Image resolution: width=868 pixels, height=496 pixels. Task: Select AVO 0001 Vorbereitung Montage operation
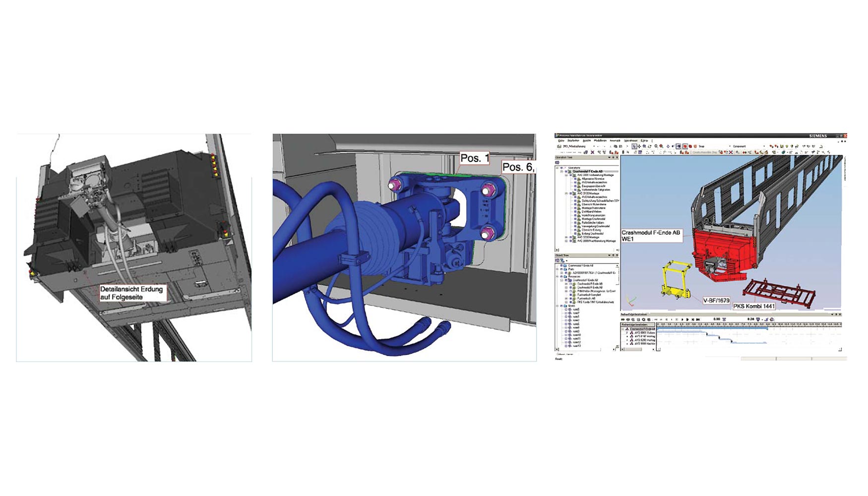tap(596, 175)
